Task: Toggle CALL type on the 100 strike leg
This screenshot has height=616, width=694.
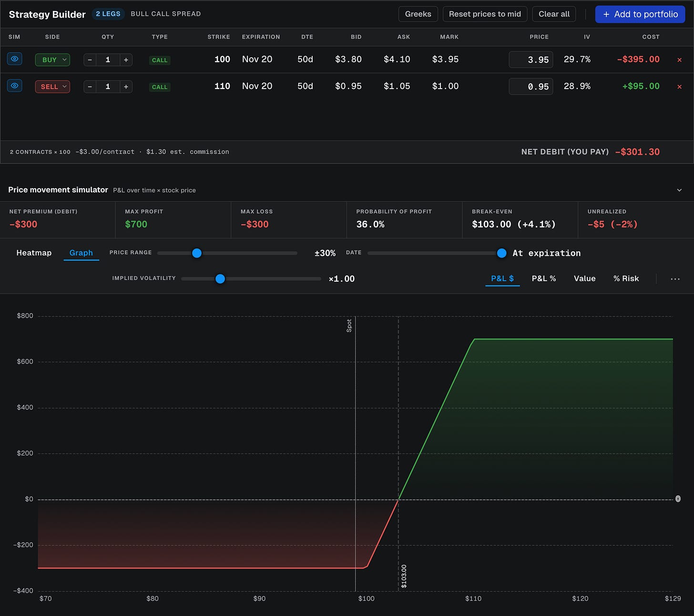Action: click(x=160, y=60)
